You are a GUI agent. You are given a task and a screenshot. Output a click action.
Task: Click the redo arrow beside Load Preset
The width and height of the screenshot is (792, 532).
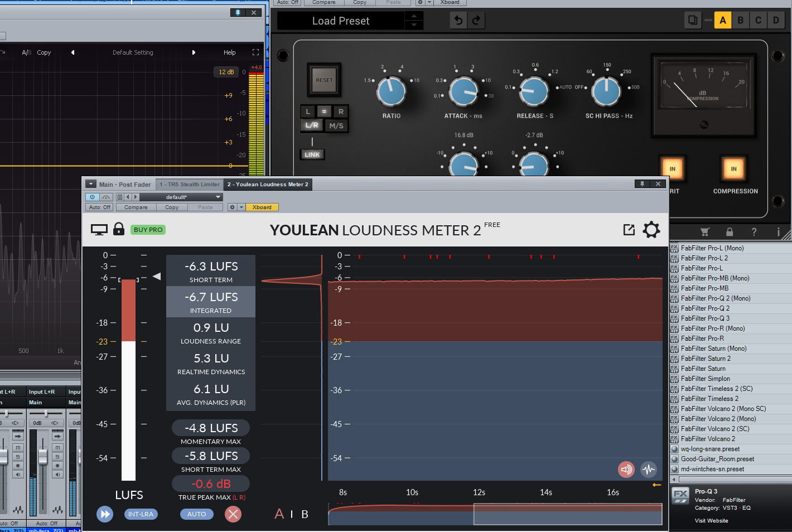(476, 21)
